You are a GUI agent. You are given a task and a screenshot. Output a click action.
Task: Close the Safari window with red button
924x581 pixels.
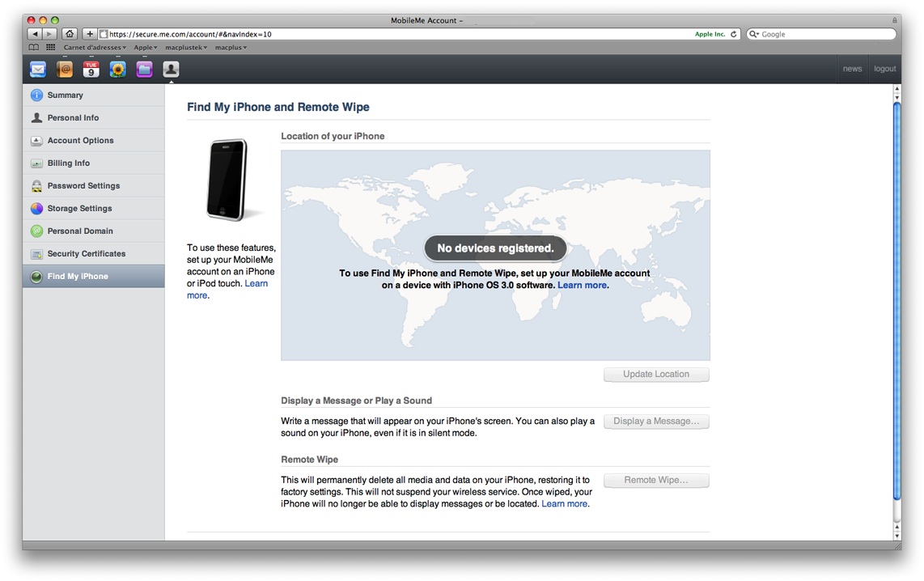[x=32, y=20]
